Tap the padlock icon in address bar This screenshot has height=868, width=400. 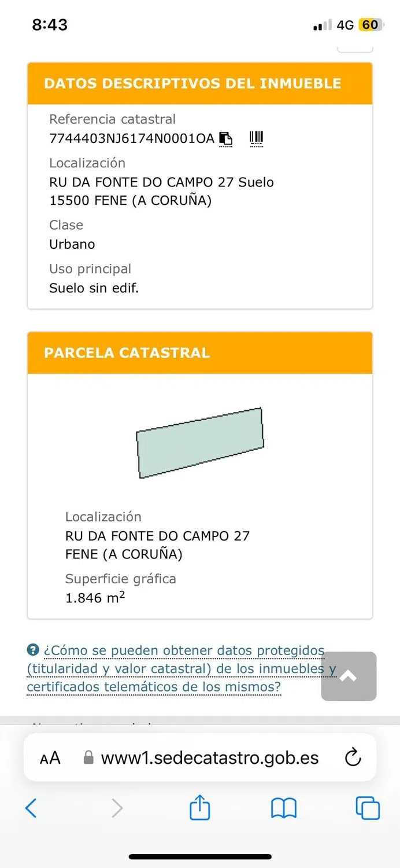(88, 758)
